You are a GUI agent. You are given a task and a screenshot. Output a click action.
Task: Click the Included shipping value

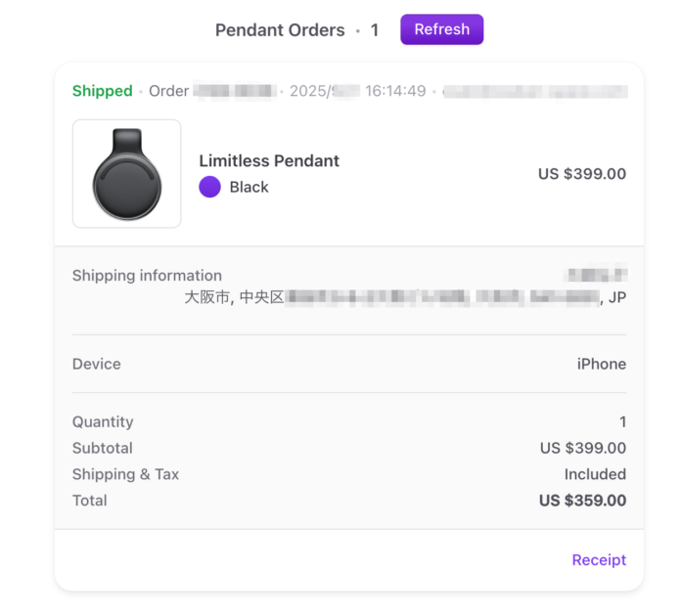[x=594, y=474]
